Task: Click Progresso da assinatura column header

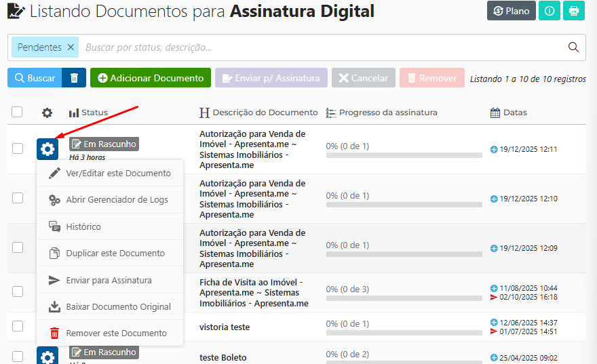Action: pyautogui.click(x=381, y=113)
